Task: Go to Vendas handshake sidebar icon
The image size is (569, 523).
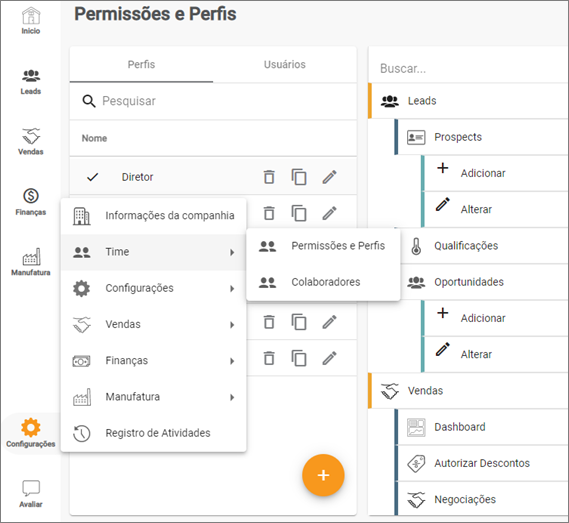Action: coord(31,142)
